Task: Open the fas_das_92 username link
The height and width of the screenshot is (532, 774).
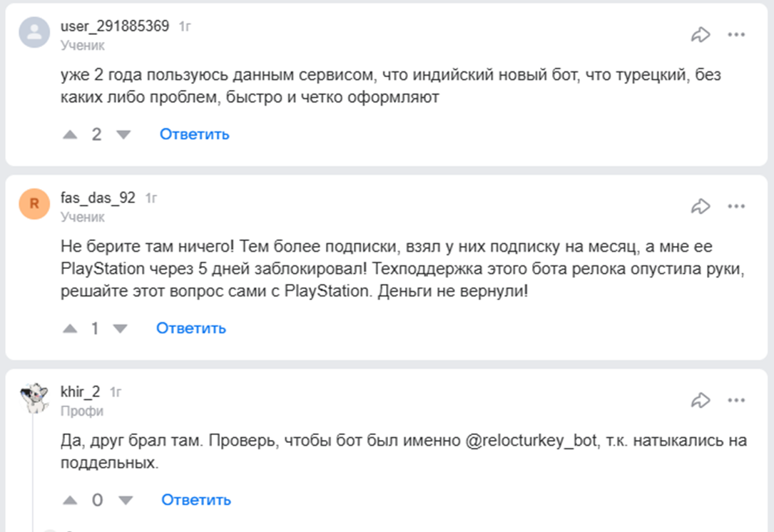Action: (x=98, y=198)
